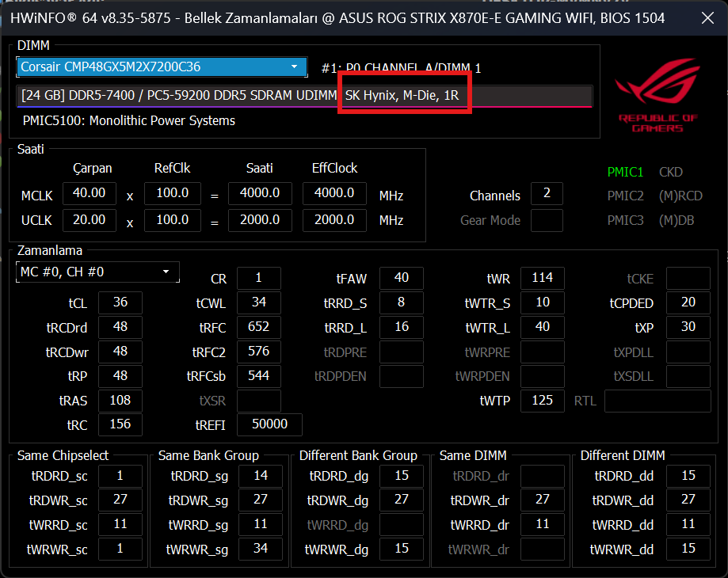Click the tREFI value 50000

point(269,424)
